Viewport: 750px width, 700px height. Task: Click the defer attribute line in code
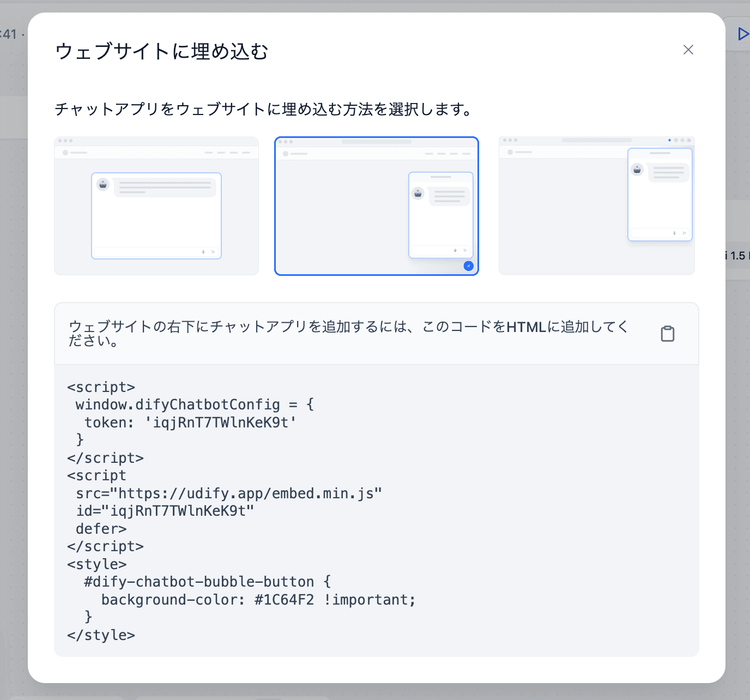101,529
